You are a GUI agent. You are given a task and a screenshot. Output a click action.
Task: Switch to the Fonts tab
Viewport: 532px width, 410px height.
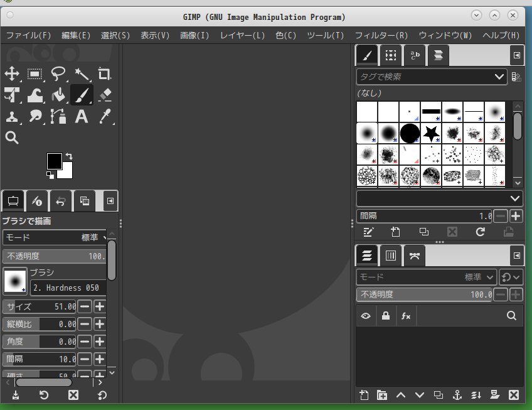(415, 55)
